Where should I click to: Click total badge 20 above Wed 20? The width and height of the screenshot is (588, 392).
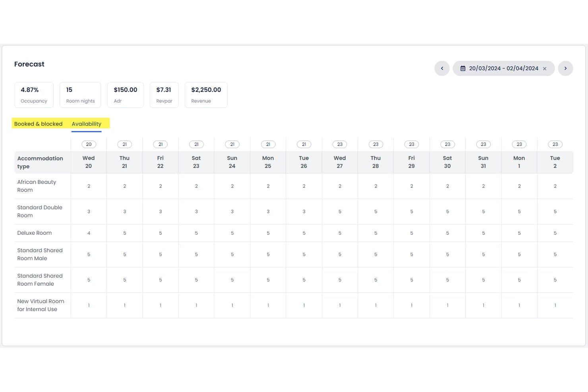89,144
